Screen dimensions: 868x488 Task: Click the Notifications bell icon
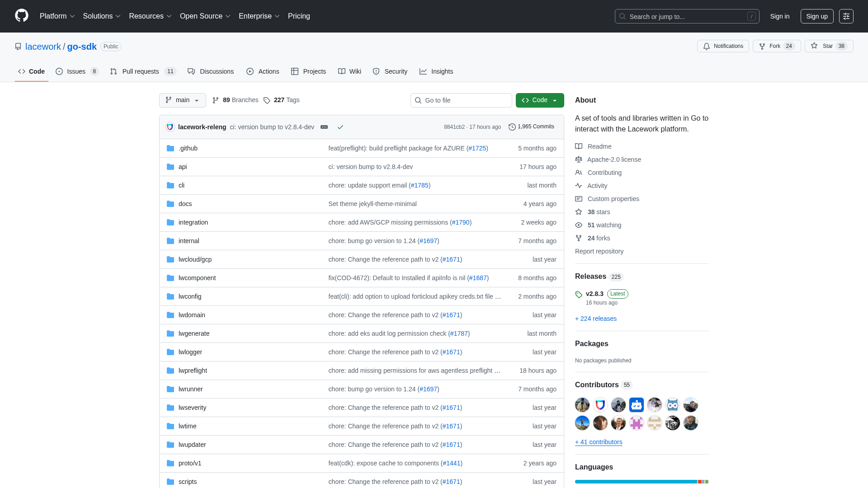[707, 46]
